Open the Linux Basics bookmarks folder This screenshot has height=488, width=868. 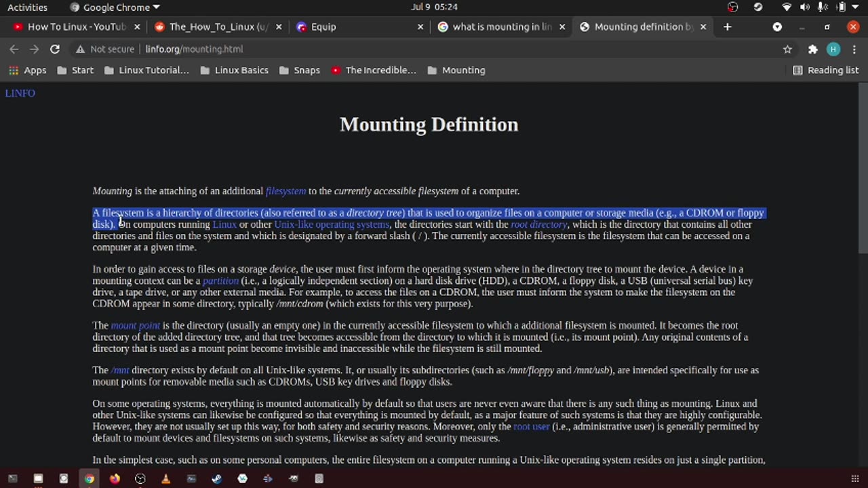click(x=235, y=70)
